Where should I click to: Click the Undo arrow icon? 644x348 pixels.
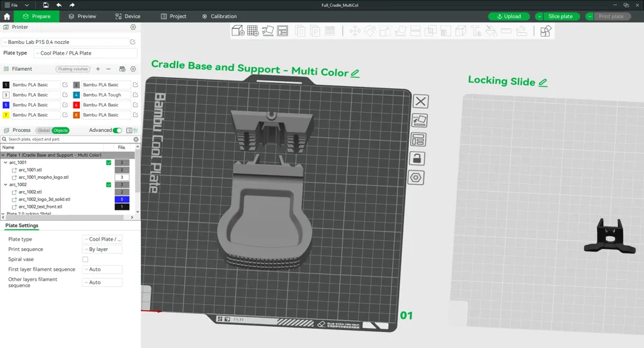59,5
